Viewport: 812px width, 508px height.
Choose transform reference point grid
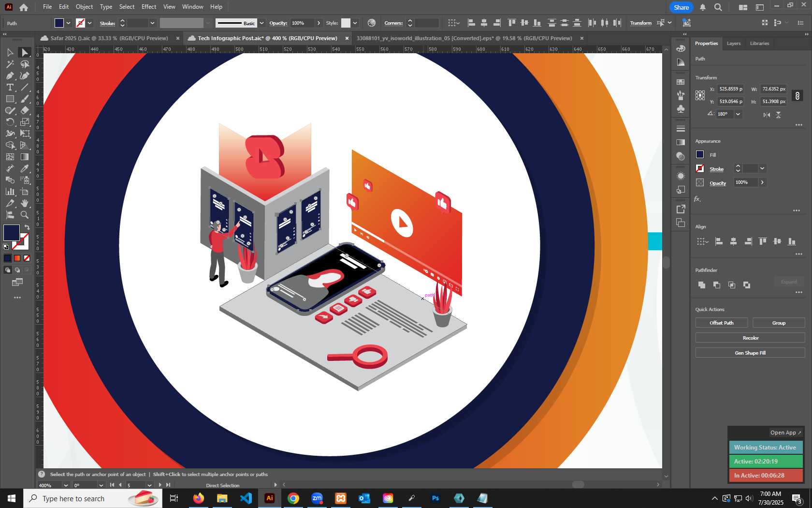pyautogui.click(x=700, y=95)
